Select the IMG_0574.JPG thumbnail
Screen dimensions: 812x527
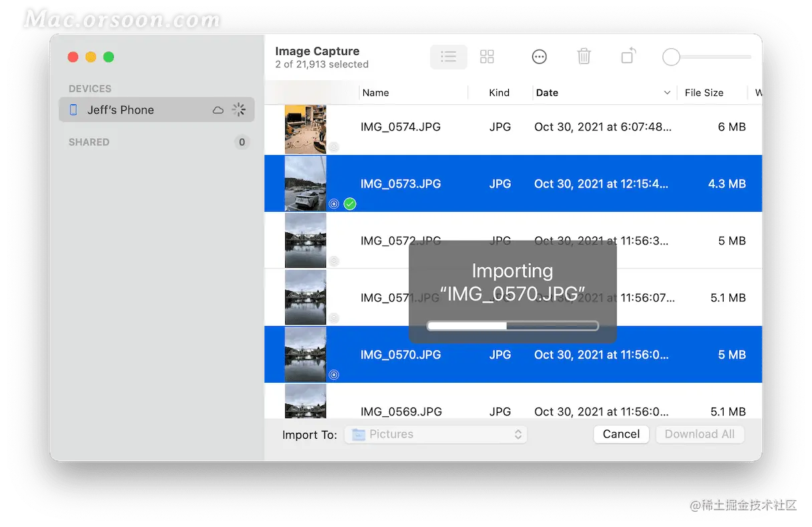click(306, 129)
